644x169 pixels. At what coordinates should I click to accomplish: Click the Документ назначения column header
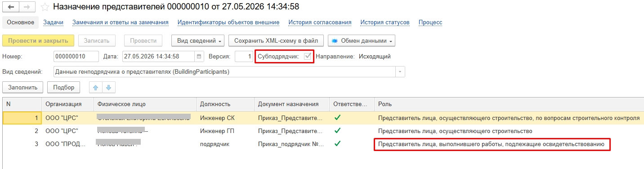pos(291,104)
